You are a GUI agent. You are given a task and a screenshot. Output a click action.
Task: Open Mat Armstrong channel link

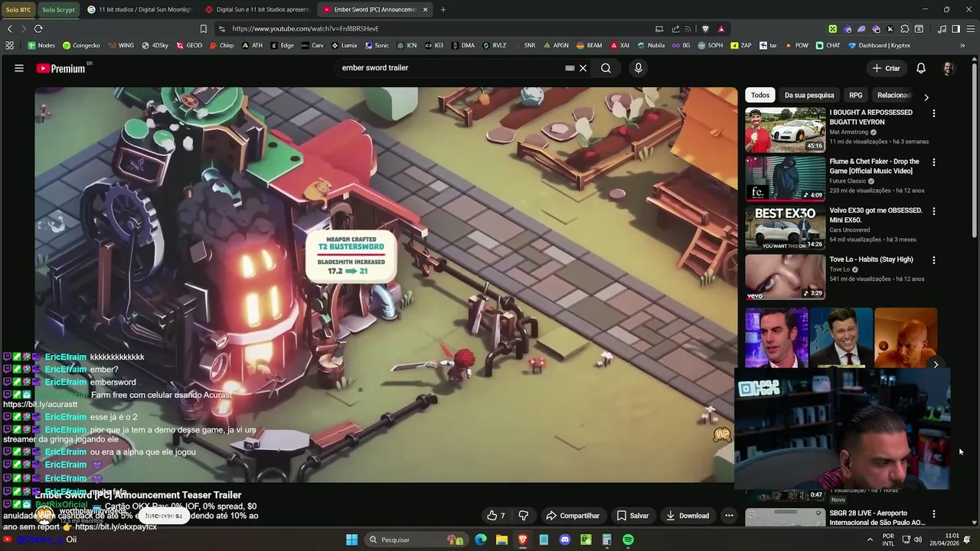point(849,132)
